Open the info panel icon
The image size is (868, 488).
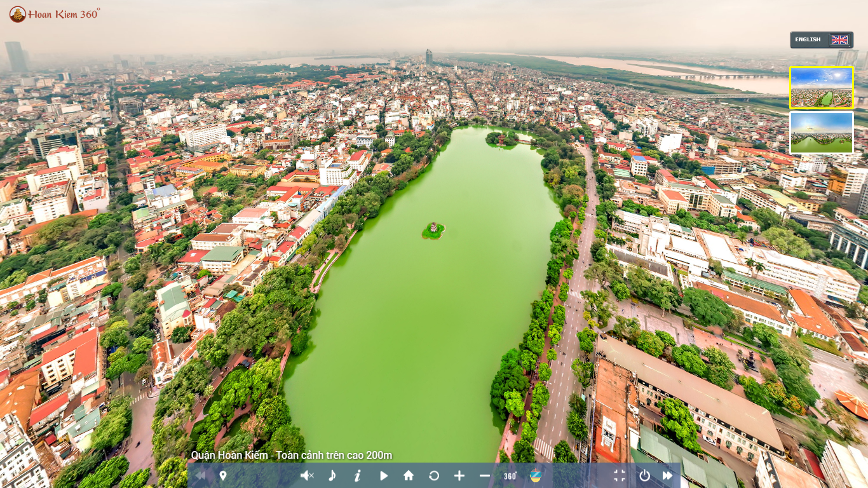click(x=358, y=475)
